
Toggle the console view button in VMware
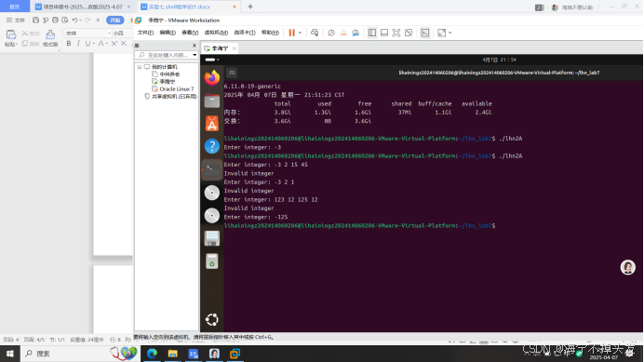click(424, 33)
